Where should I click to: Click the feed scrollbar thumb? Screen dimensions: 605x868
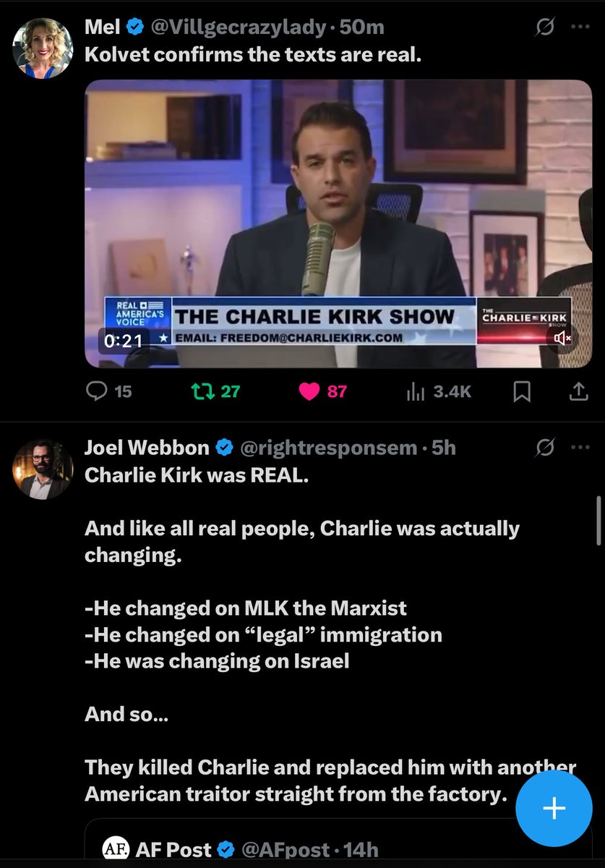pos(598,521)
